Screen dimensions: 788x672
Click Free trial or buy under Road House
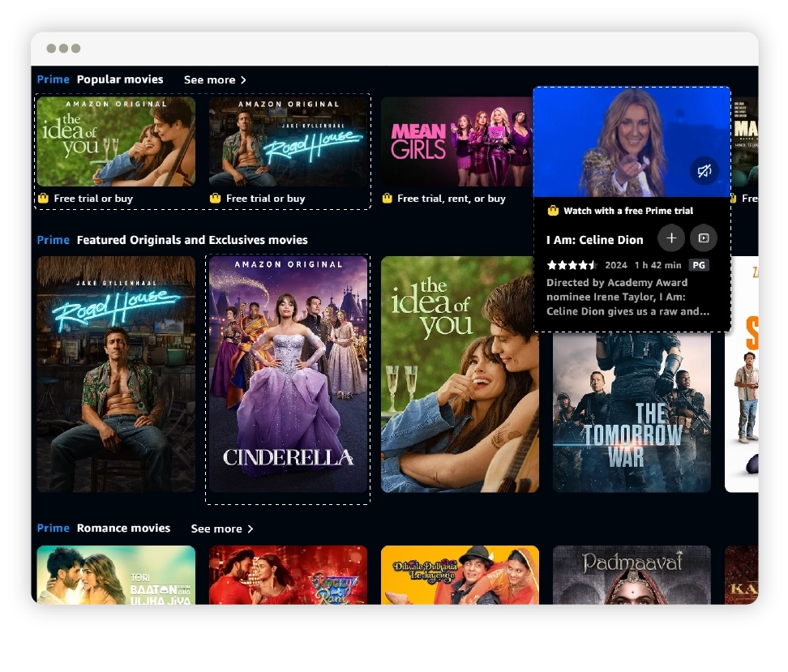[x=265, y=199]
